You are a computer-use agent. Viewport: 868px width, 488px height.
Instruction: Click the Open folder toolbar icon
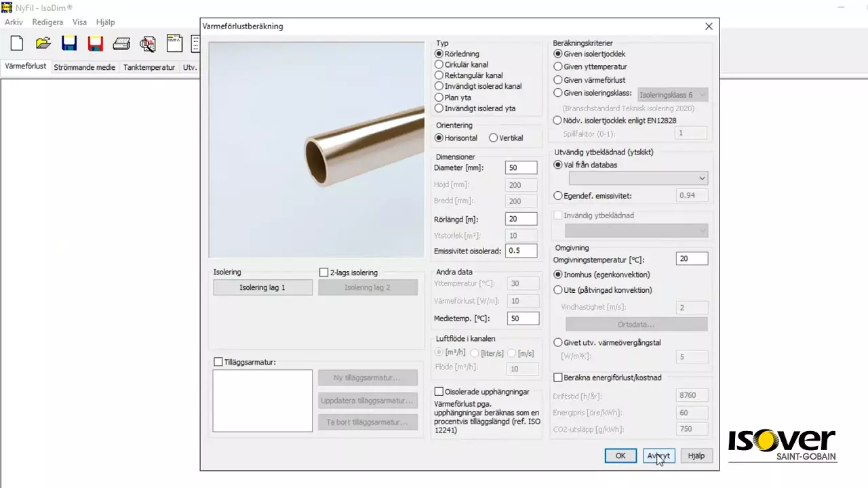tap(43, 43)
